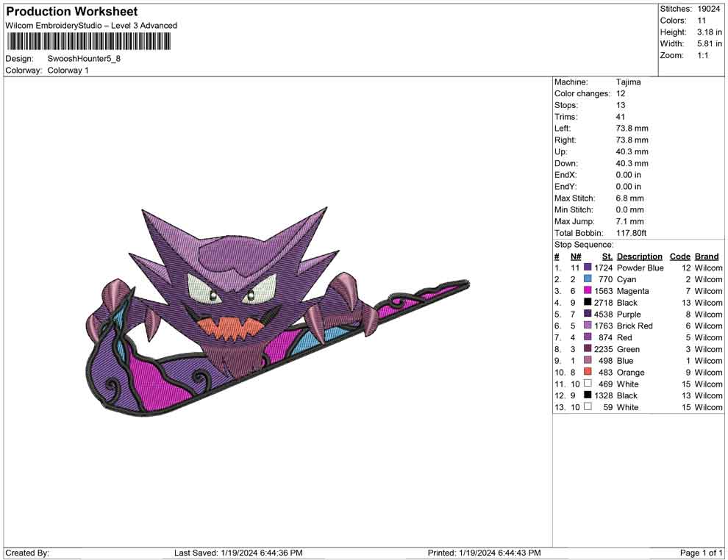Click the stitch count 2235 in the Green row
This screenshot has width=728, height=560.
coord(603,349)
